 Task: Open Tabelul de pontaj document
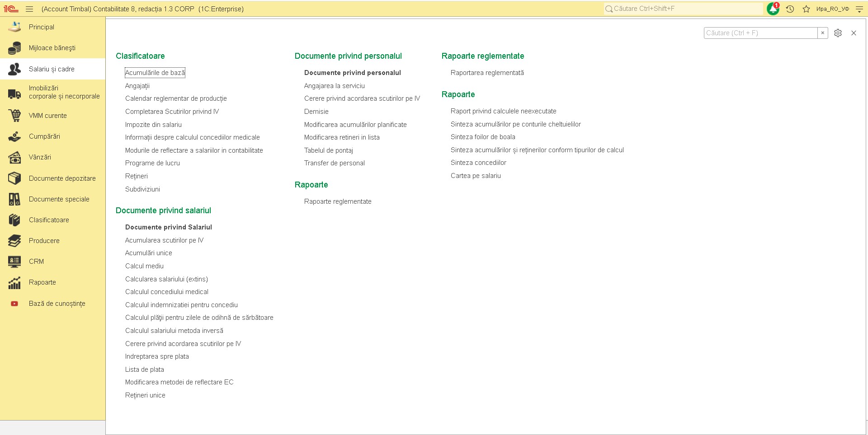pyautogui.click(x=328, y=150)
